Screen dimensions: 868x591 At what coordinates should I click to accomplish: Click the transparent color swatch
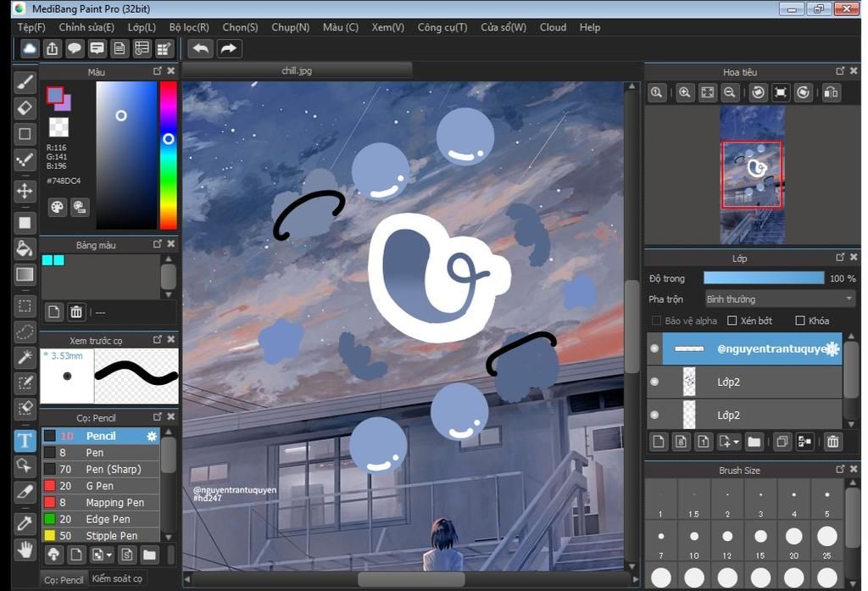58,127
